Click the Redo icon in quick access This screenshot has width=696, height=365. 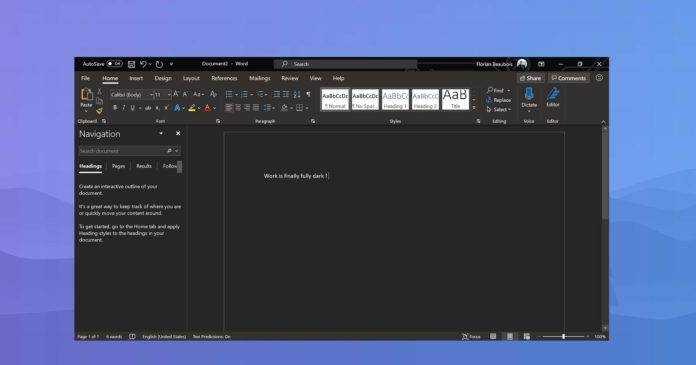tap(159, 64)
